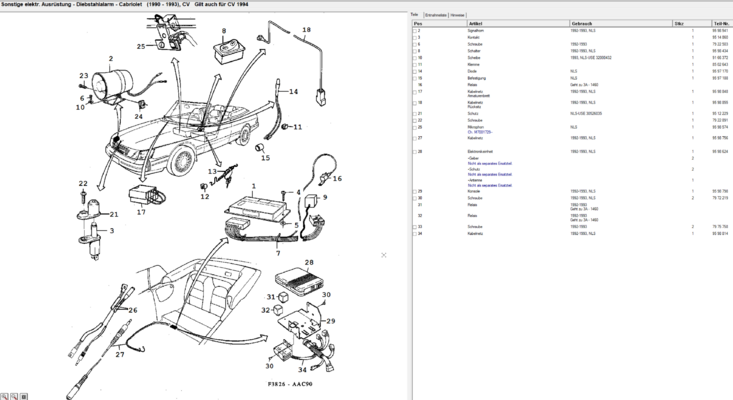Tick the checkbox for position 21 Schutz
This screenshot has width=733, height=400.
pos(415,114)
